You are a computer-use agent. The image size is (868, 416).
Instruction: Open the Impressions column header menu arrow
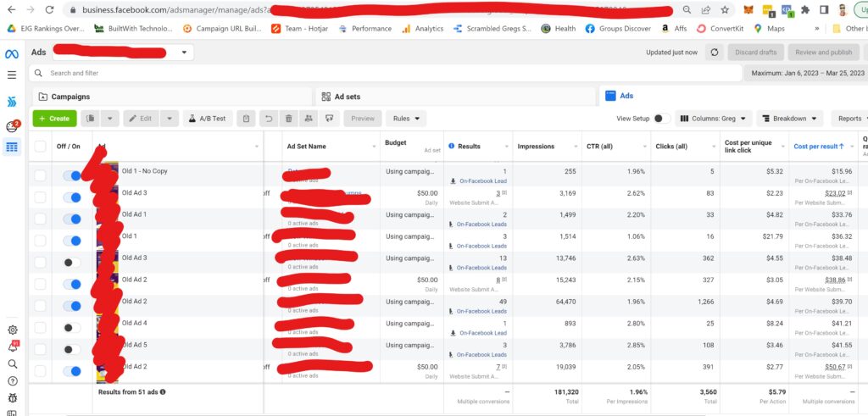point(576,147)
